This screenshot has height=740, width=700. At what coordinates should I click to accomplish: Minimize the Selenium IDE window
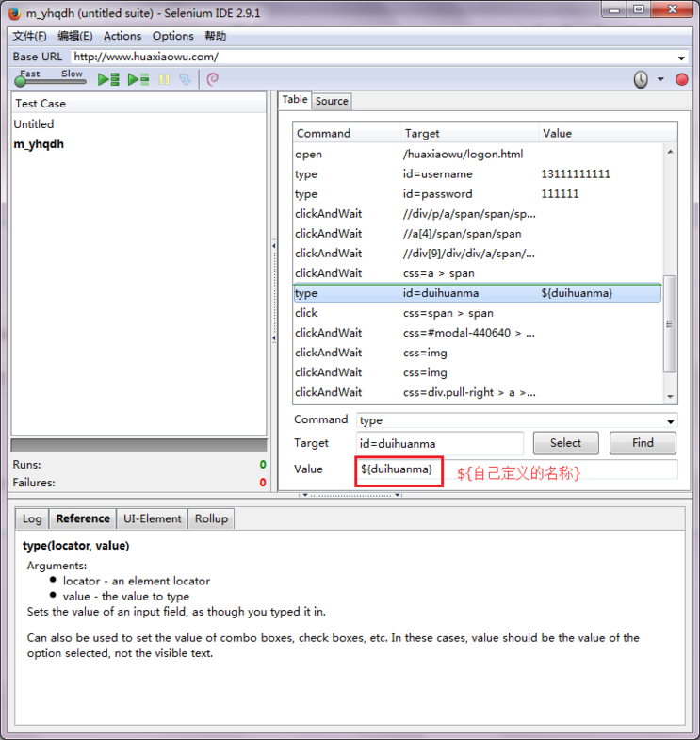tap(614, 9)
